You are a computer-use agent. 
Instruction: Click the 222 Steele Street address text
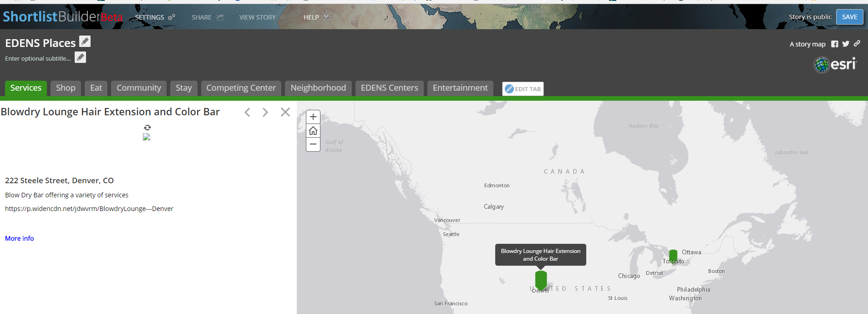(x=60, y=180)
